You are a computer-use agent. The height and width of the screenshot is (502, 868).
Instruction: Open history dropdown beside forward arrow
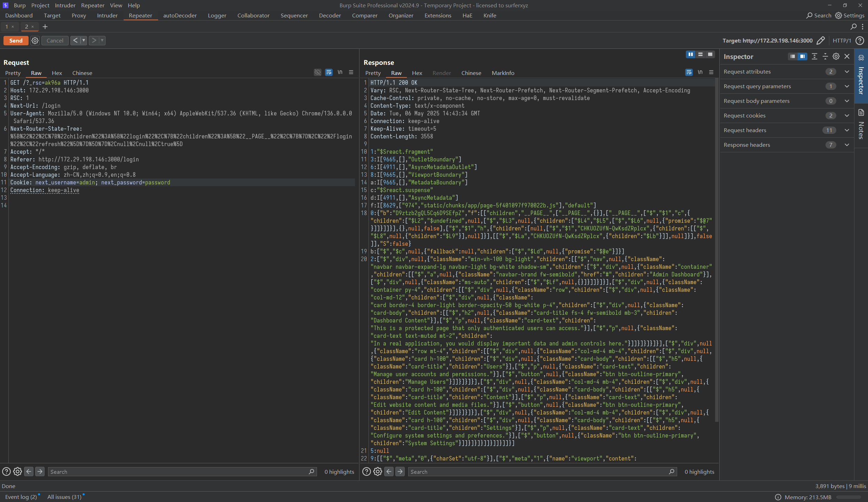tap(102, 40)
